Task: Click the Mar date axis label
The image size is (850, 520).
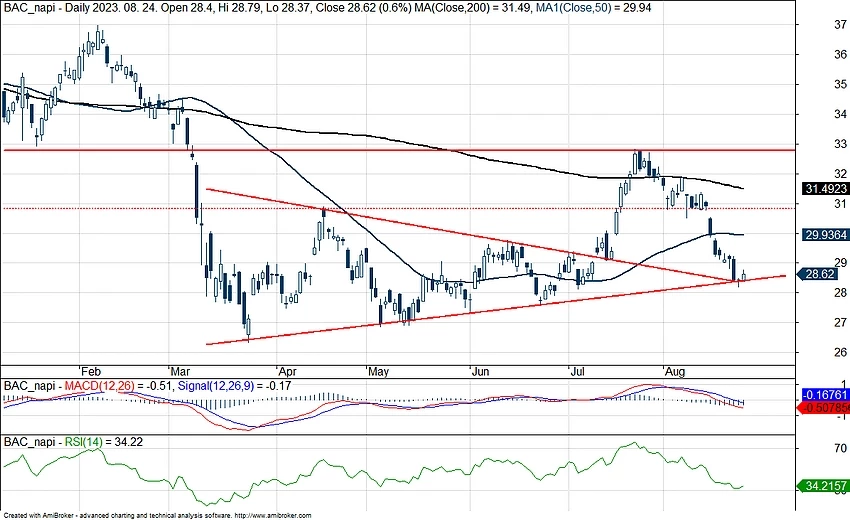Action: 180,371
